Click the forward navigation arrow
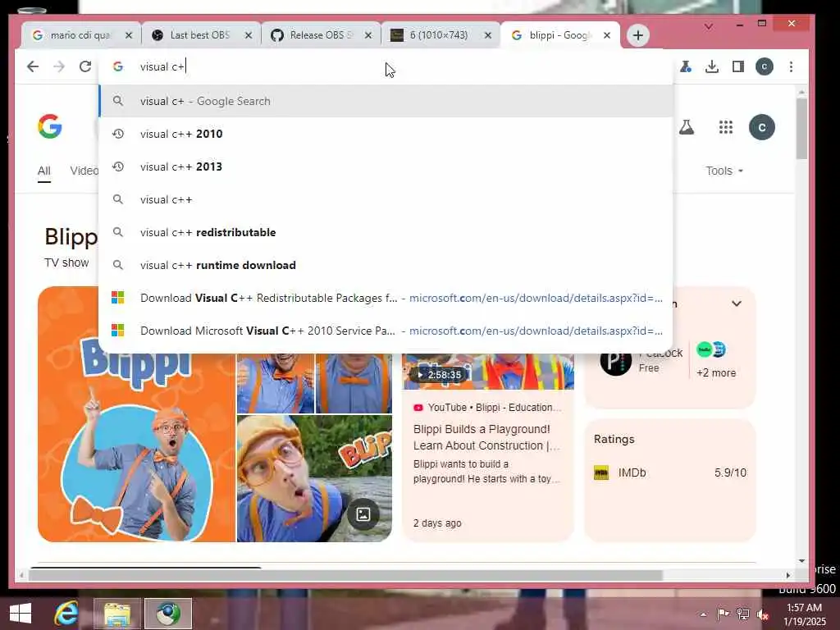 [59, 66]
